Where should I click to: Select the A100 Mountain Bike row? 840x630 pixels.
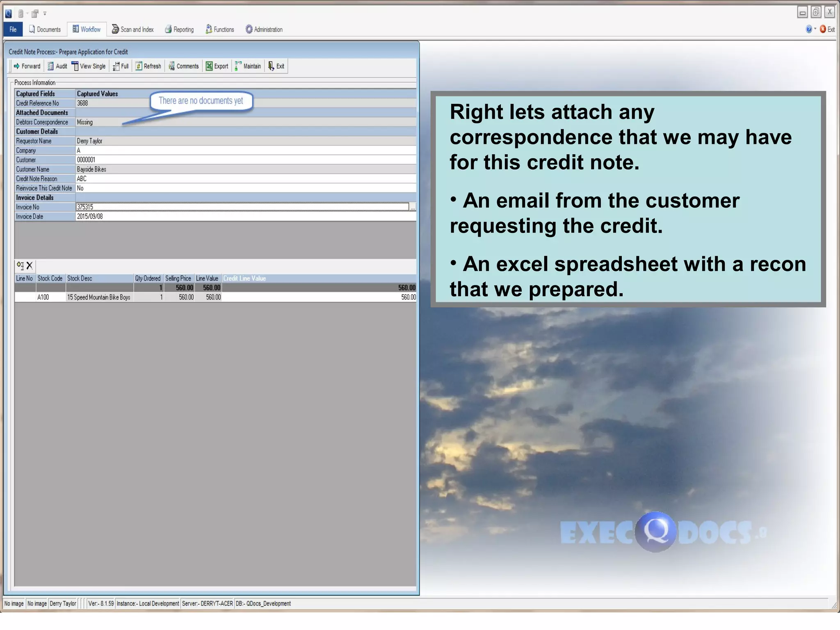[98, 297]
